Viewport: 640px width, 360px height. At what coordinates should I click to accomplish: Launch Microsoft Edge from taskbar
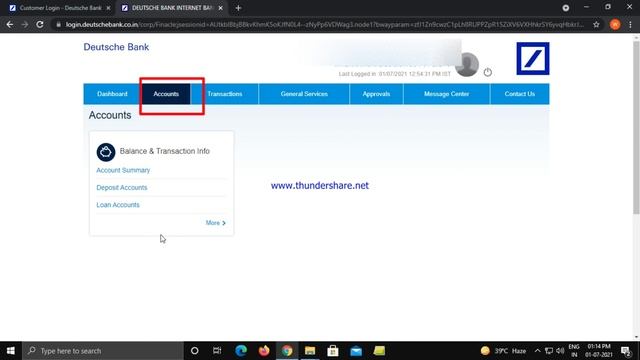tap(241, 351)
